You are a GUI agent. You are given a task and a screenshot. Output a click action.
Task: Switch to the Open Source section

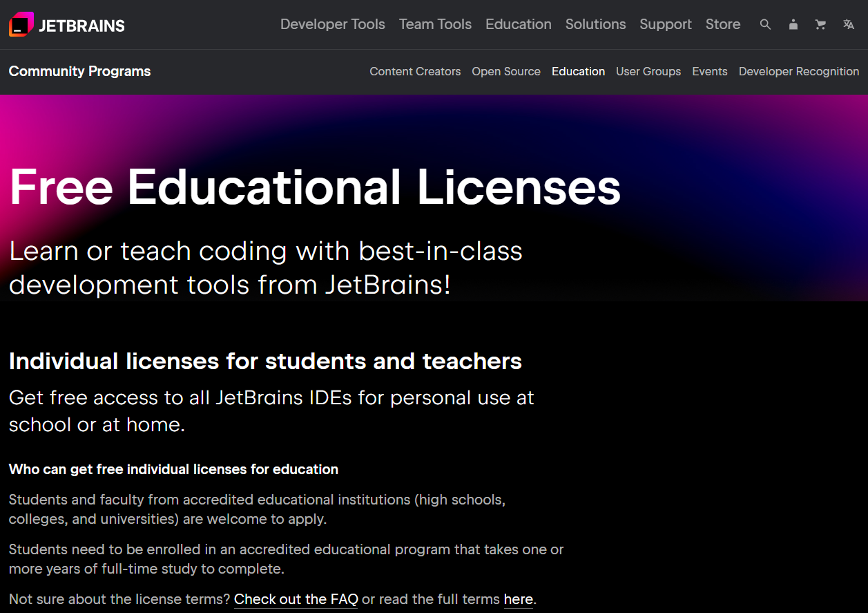click(506, 71)
